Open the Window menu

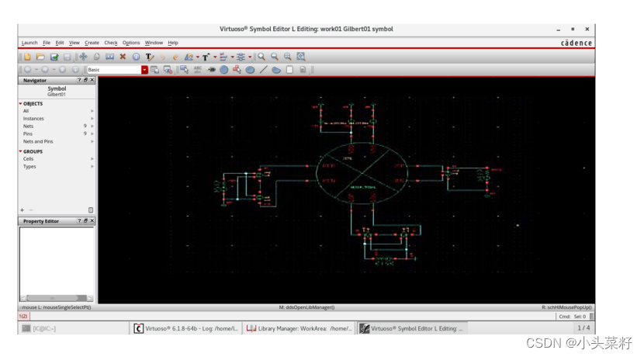[154, 43]
